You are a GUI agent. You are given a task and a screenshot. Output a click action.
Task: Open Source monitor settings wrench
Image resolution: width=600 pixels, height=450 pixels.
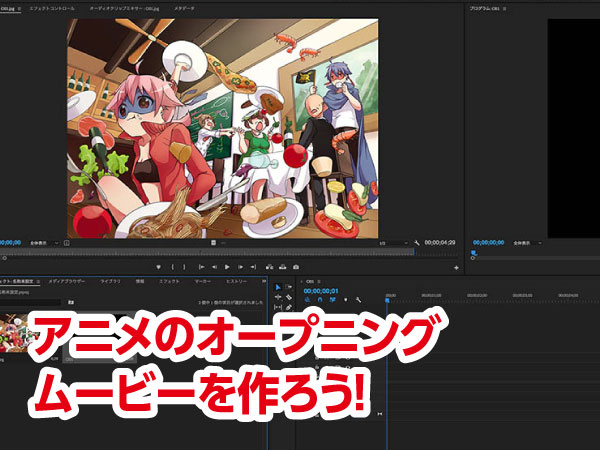coord(417,243)
